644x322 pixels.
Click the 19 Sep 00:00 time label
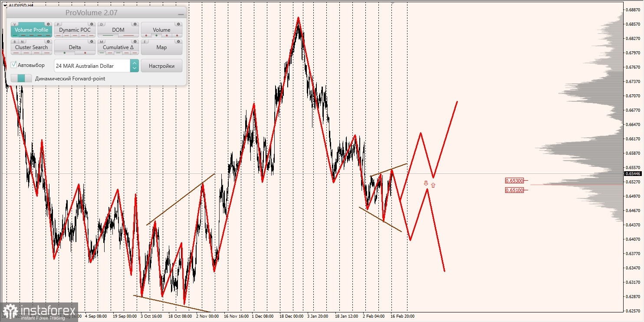tap(124, 316)
